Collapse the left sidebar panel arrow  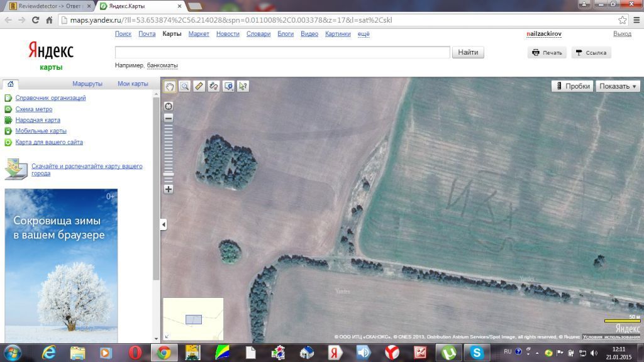point(164,224)
